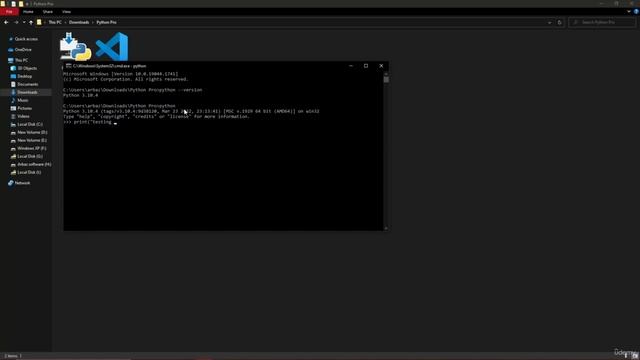This screenshot has height=360, width=640.
Task: Close the cmd.exe python window
Action: pos(381,66)
